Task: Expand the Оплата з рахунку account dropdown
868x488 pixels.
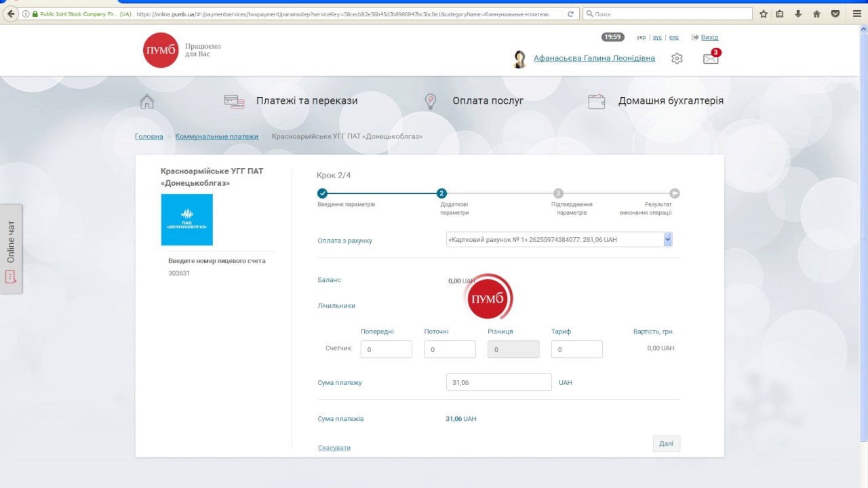Action: point(559,239)
